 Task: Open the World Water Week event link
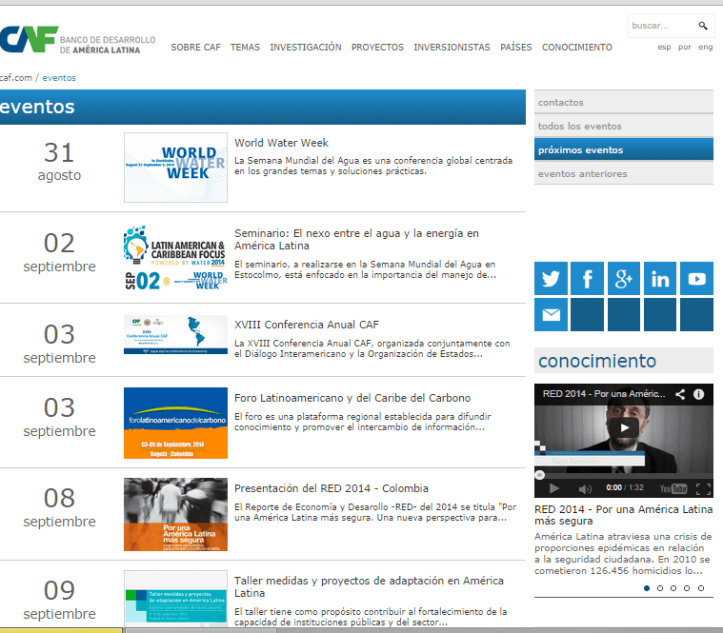(281, 143)
